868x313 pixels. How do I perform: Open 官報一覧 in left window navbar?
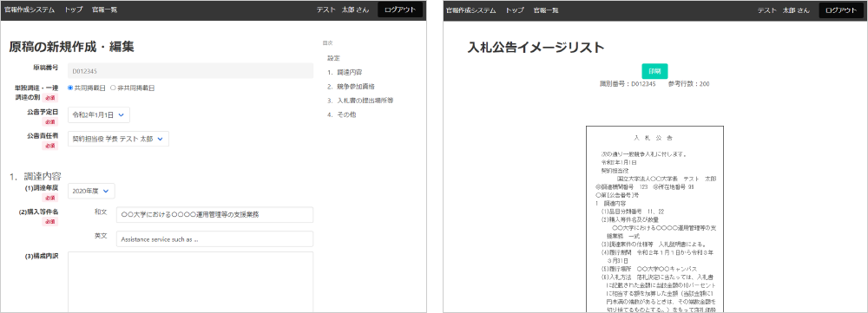tap(105, 10)
